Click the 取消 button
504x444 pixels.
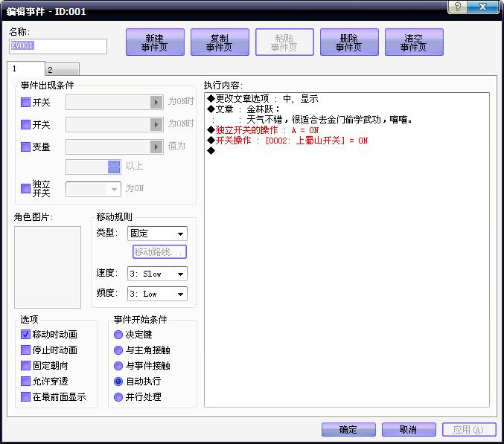coord(409,430)
